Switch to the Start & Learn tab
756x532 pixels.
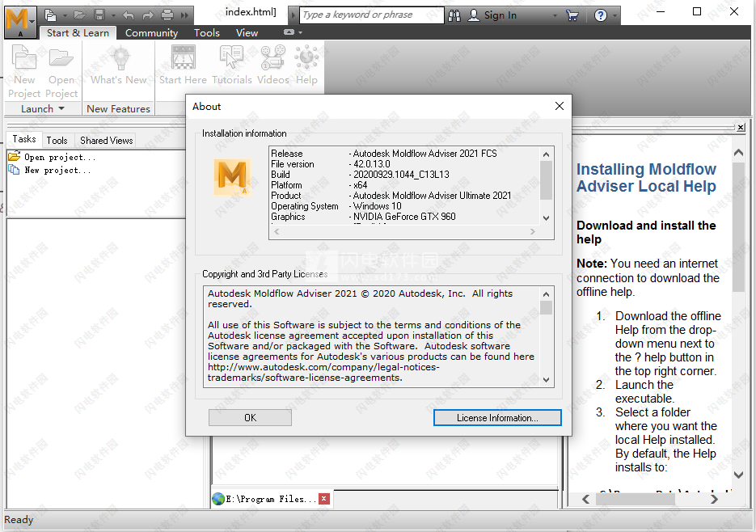pos(78,33)
